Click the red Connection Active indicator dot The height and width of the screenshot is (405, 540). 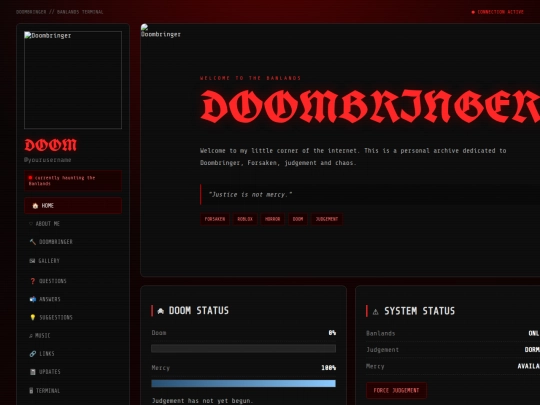pyautogui.click(x=473, y=12)
